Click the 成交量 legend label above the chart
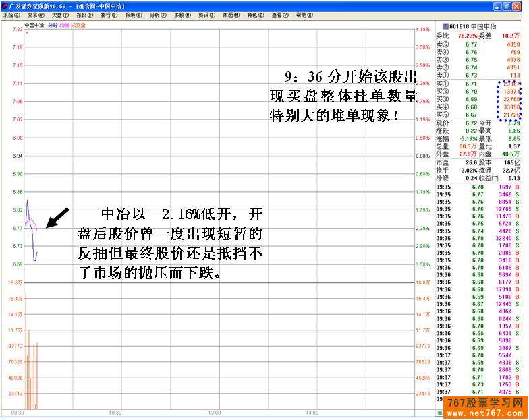 click(78, 26)
